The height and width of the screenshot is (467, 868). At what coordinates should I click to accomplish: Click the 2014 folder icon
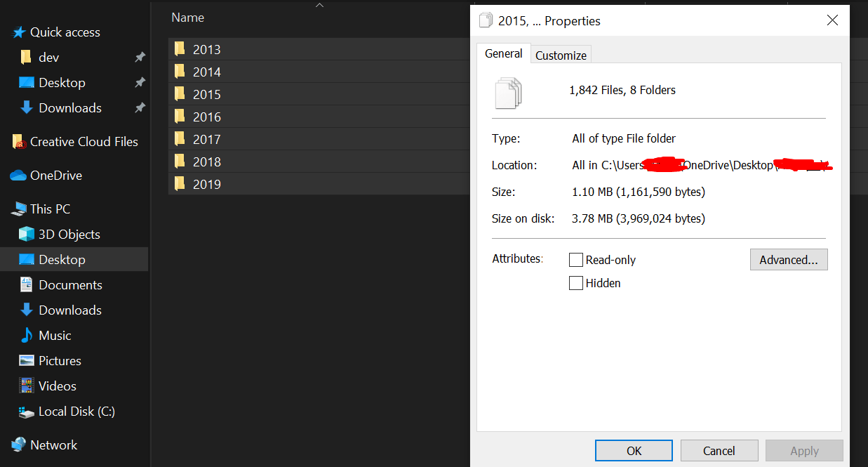[180, 72]
